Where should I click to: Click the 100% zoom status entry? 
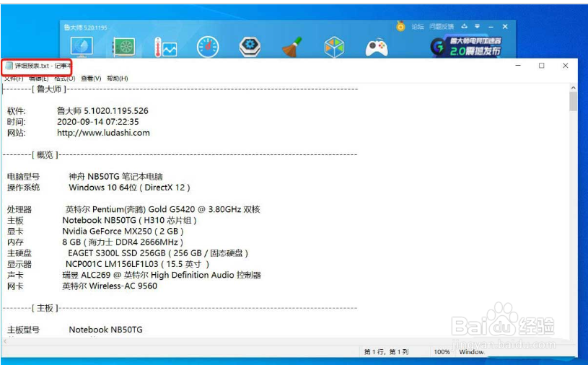point(442,352)
